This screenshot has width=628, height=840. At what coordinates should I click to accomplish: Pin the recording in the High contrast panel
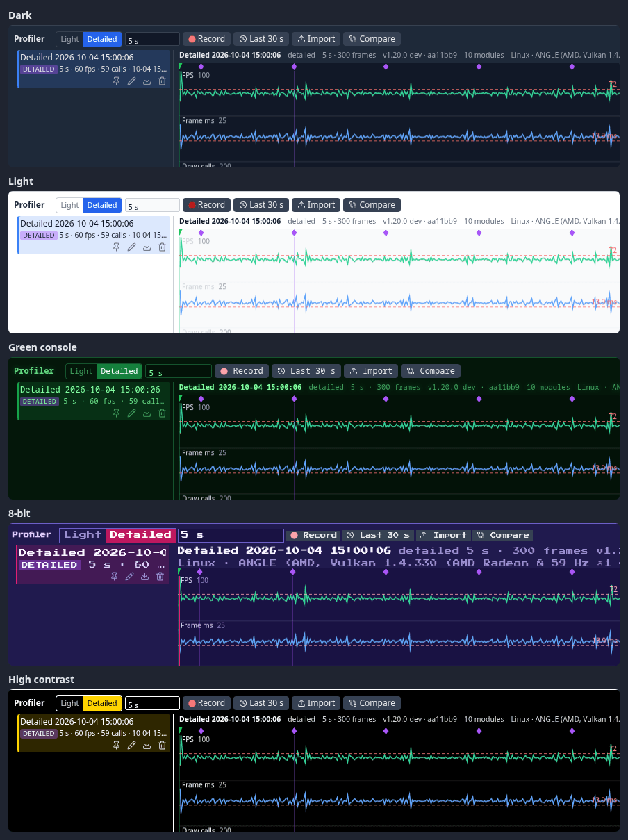[x=116, y=745]
